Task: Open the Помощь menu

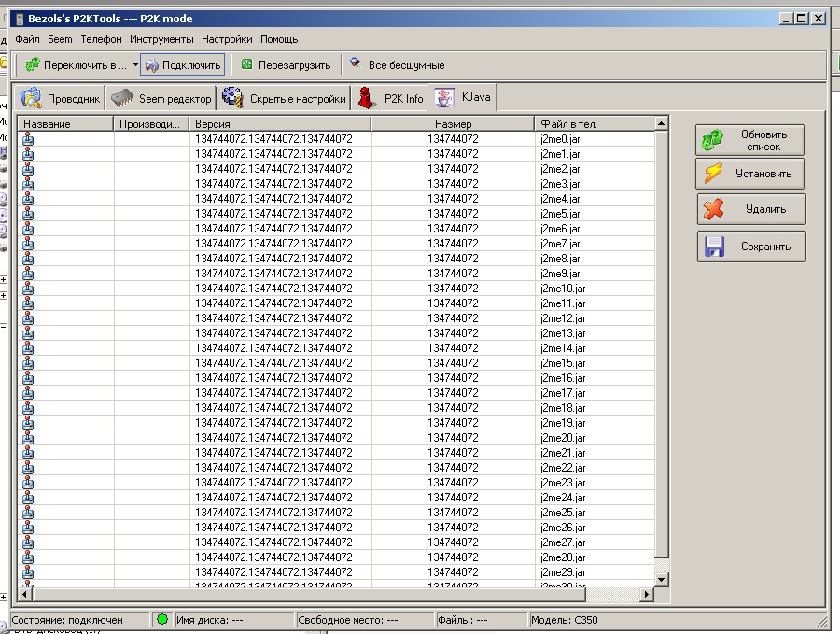Action: coord(279,39)
